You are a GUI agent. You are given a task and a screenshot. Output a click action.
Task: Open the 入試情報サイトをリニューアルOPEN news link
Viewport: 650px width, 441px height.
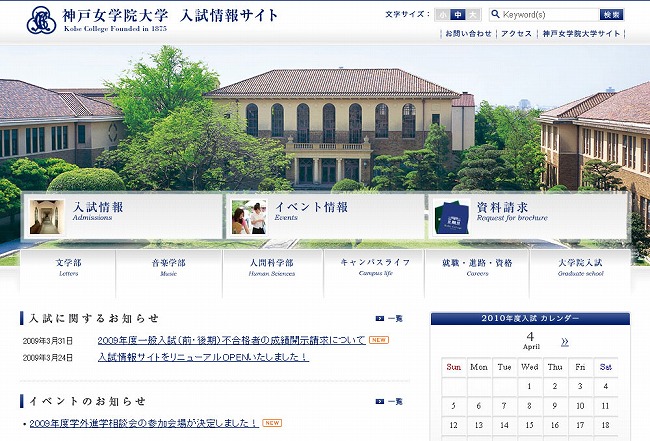pos(202,357)
